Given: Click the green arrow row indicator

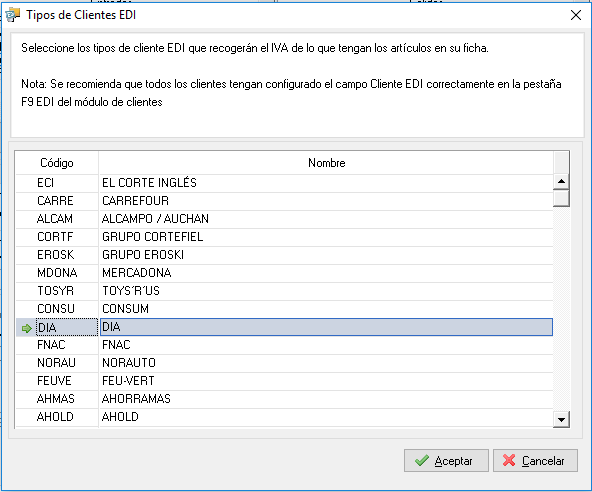Looking at the screenshot, I should pos(26,329).
